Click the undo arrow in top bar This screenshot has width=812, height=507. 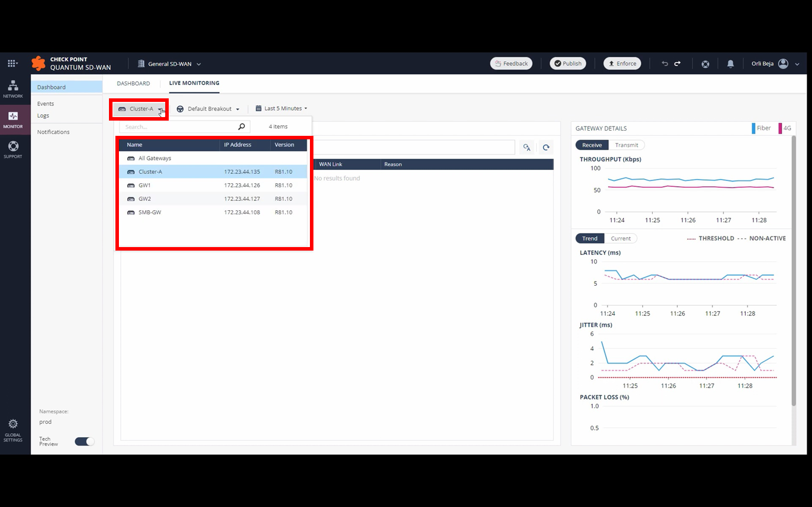[x=664, y=63]
